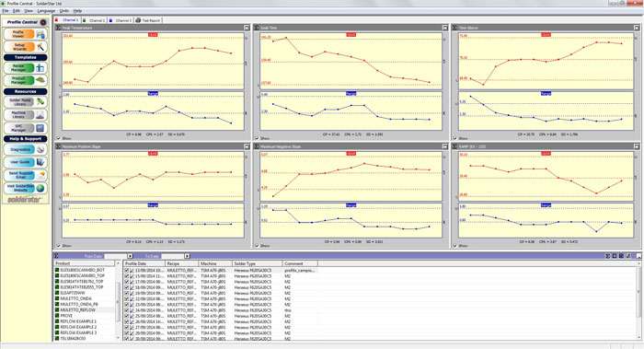Click sigma icon on Soak Time chart
The image size is (644, 349).
pyautogui.click(x=257, y=28)
